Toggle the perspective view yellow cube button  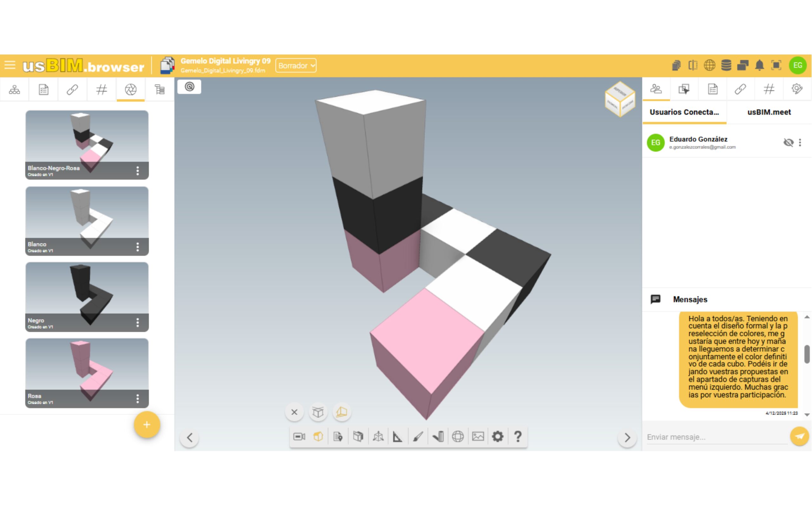point(342,412)
